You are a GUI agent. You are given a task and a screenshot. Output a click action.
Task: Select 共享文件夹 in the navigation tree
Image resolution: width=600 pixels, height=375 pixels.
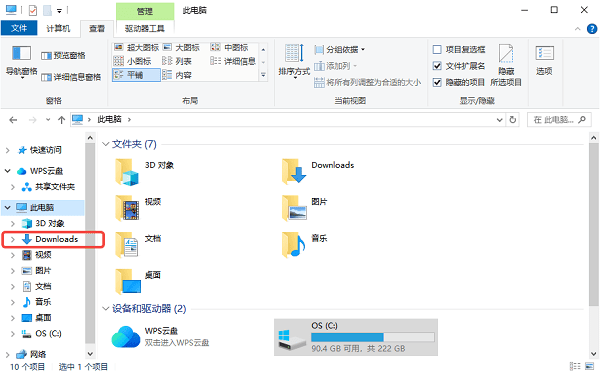[55, 187]
